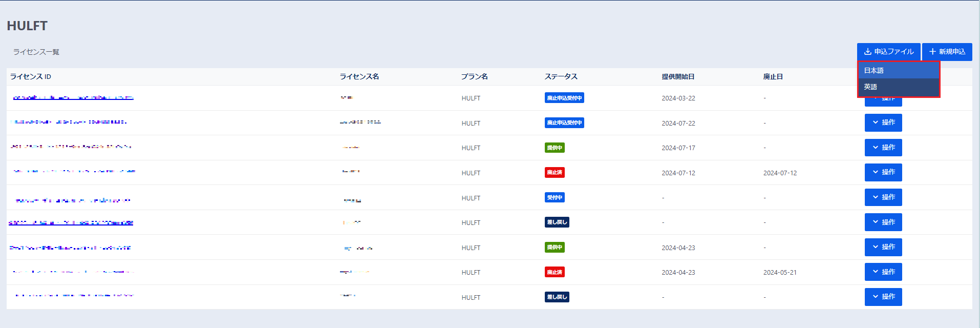Open 操作 dropdown for the 提供中 2024-04-23 row
Screen dimensions: 980x328
[883, 247]
